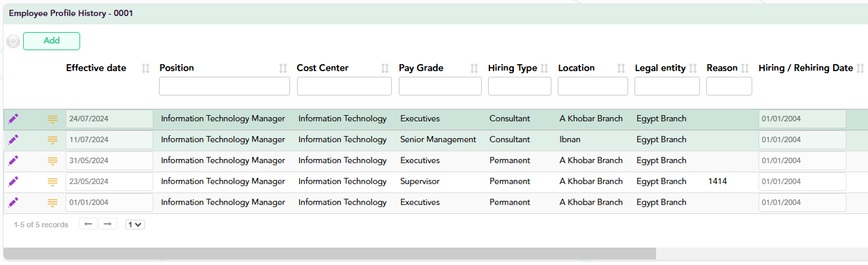Click the Location column header
The width and height of the screenshot is (868, 265).
point(577,68)
